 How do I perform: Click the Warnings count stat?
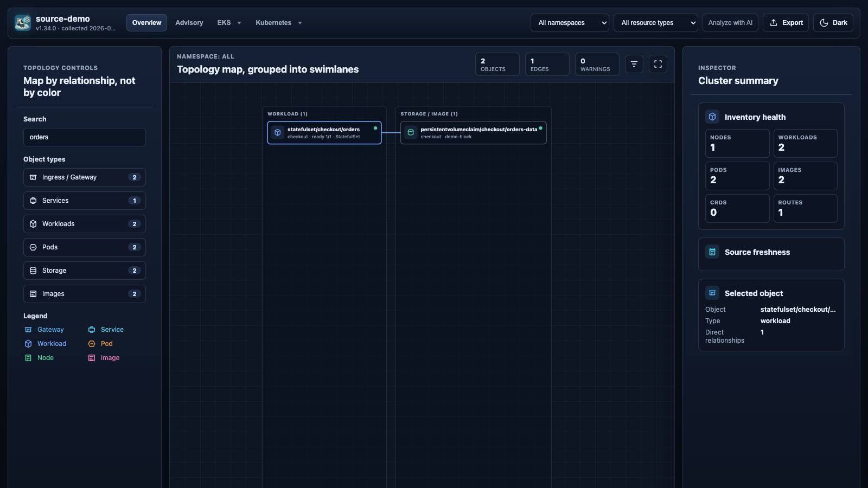coord(597,64)
